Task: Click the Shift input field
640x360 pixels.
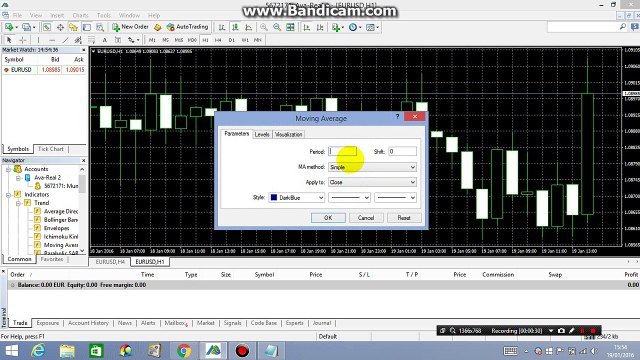Action: point(402,151)
